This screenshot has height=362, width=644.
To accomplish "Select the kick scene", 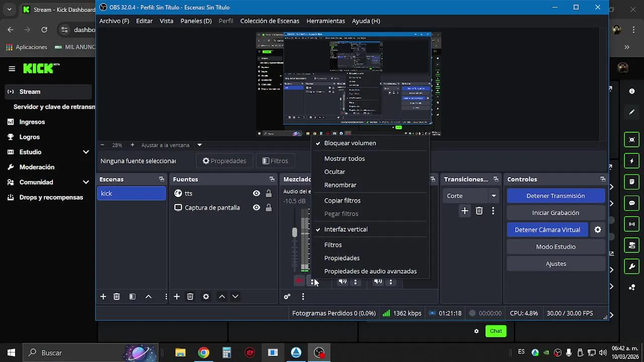I will [131, 194].
